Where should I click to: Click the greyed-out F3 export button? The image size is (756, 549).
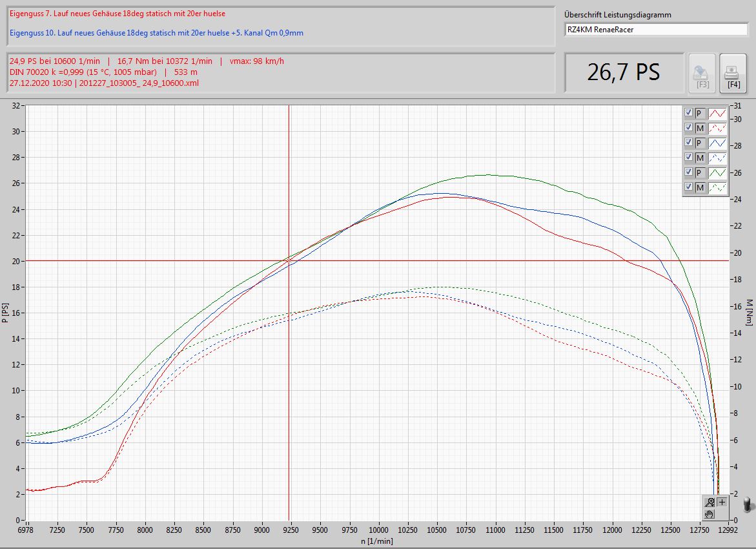point(702,73)
